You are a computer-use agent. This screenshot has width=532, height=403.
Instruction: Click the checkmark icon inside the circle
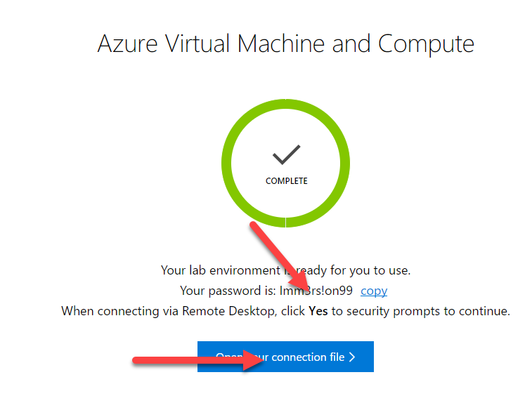point(286,154)
